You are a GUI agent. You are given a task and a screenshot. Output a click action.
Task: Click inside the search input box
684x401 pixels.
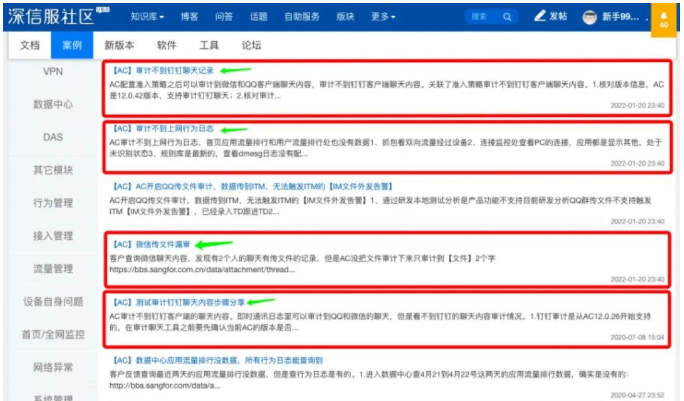pyautogui.click(x=480, y=17)
